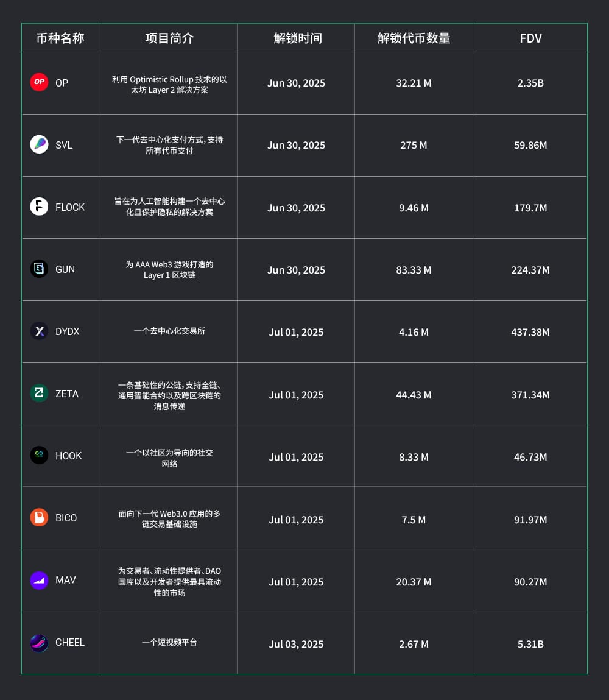Image resolution: width=609 pixels, height=700 pixels.
Task: Open the GUN token icon
Action: [39, 269]
